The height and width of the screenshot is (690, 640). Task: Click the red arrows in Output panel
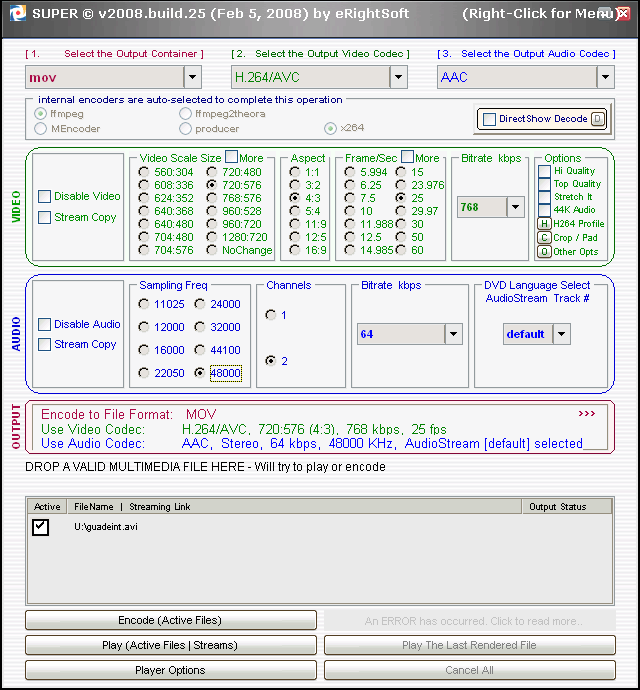(586, 413)
